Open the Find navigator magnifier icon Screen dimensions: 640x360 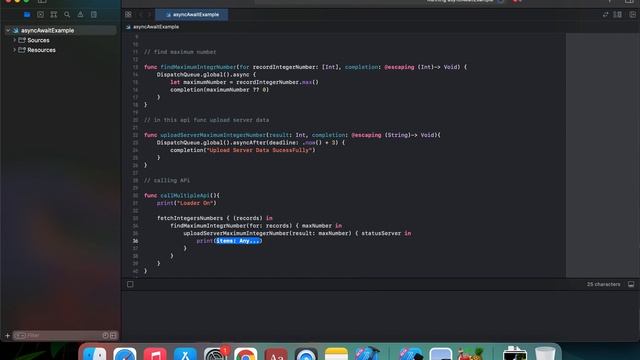tap(67, 15)
